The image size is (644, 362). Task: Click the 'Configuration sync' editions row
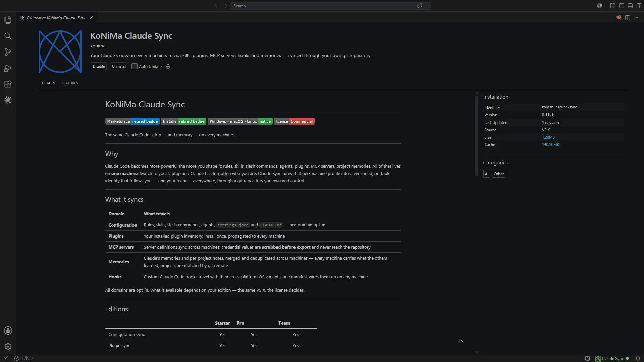(211, 334)
